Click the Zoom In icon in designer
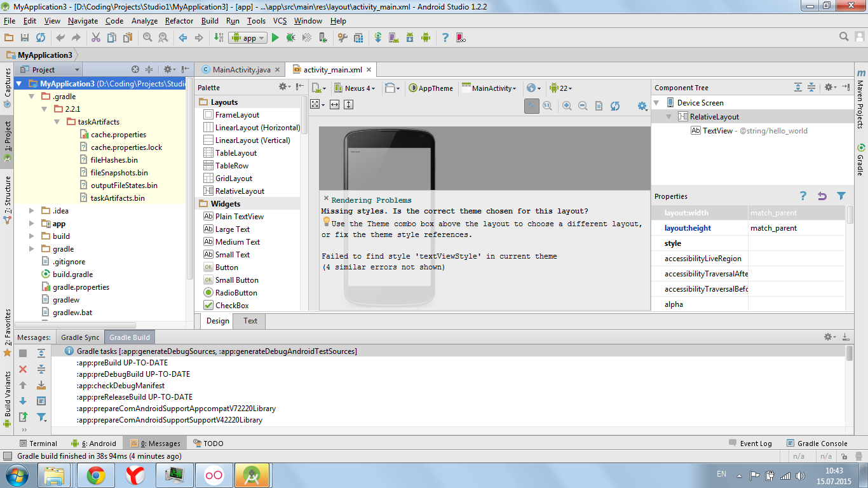The width and height of the screenshot is (868, 488). point(567,106)
